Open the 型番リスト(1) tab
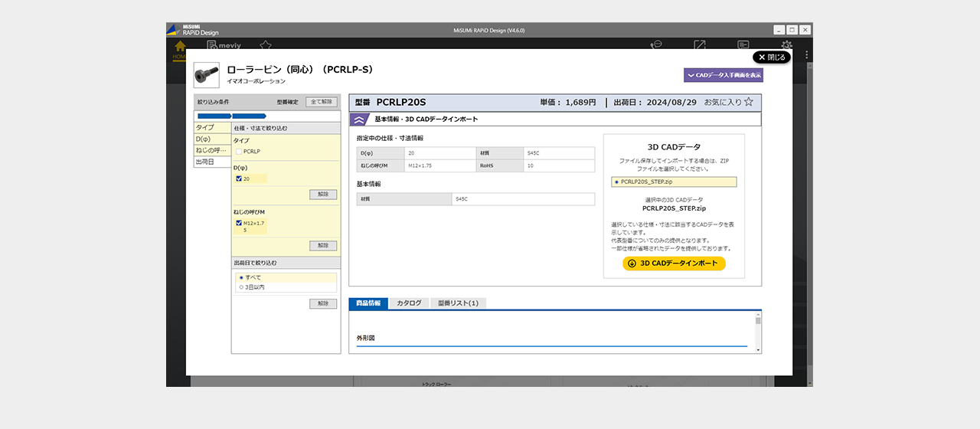The height and width of the screenshot is (429, 980). (x=458, y=303)
